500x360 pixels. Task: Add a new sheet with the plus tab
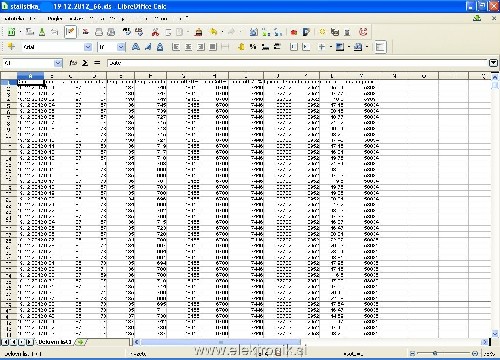[x=81, y=342]
